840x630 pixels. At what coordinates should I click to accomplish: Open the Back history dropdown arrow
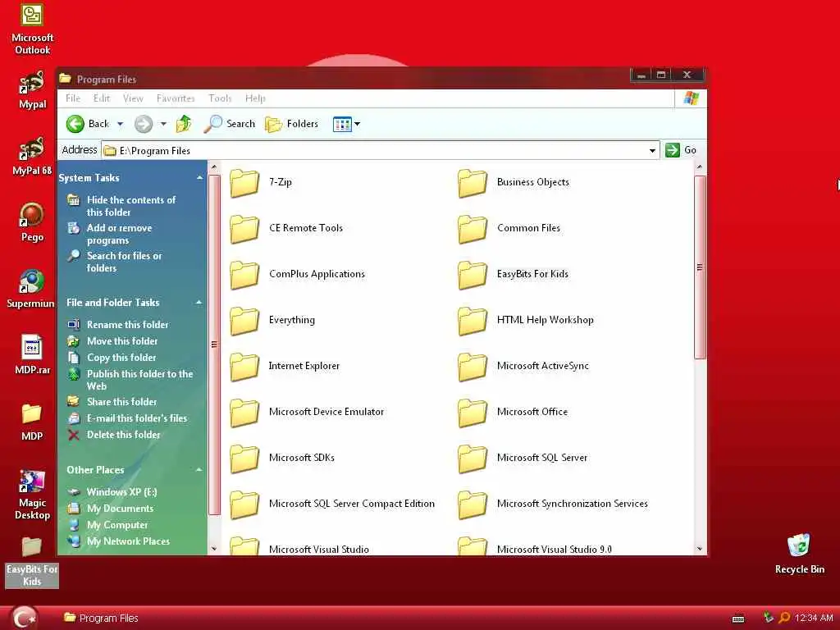click(x=120, y=124)
